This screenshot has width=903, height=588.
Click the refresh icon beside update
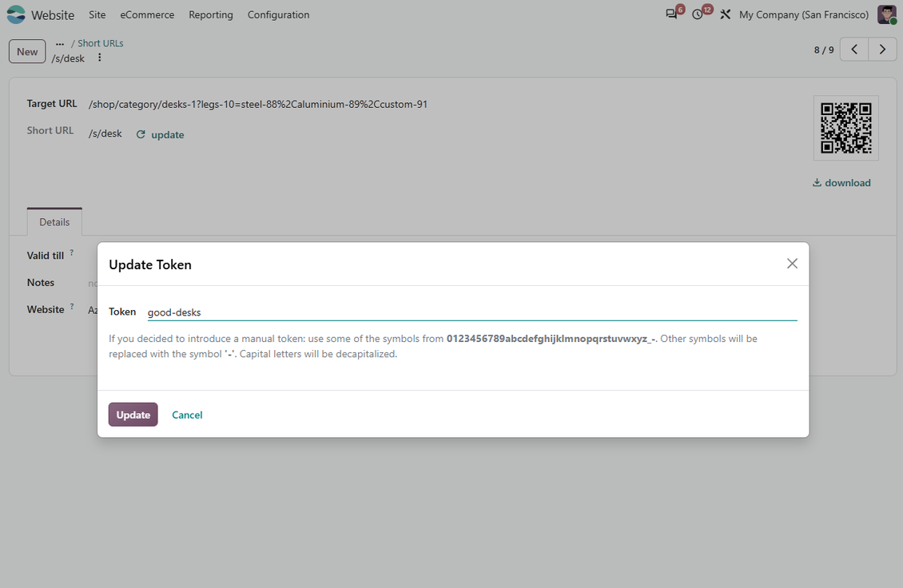pyautogui.click(x=141, y=134)
